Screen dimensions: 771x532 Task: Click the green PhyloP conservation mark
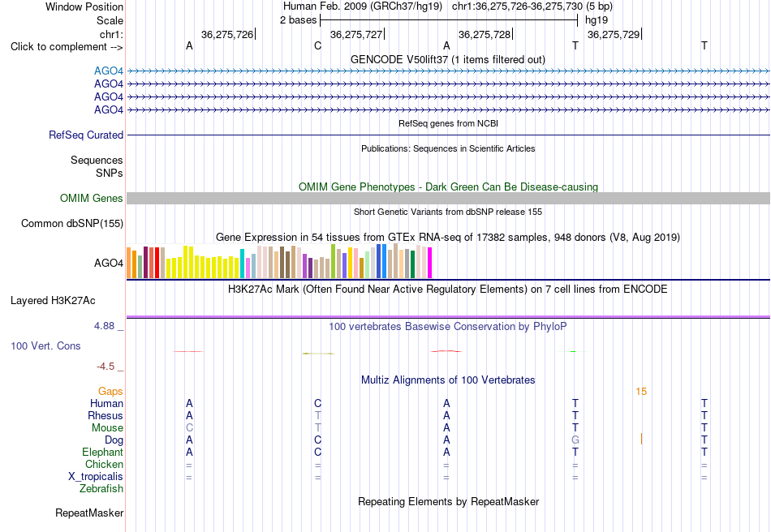coord(573,352)
